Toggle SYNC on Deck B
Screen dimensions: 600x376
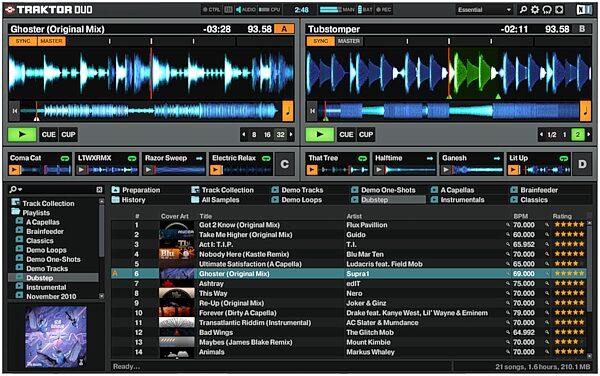pyautogui.click(x=321, y=41)
